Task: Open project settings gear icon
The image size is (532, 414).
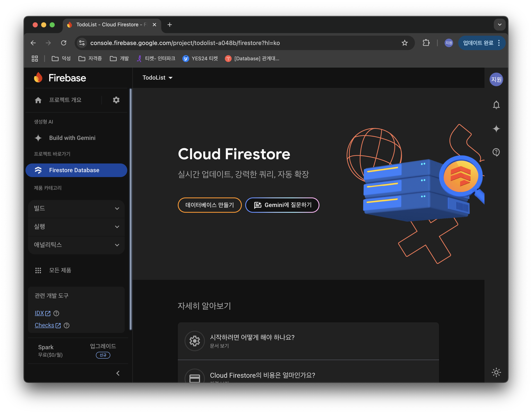Action: coord(116,100)
